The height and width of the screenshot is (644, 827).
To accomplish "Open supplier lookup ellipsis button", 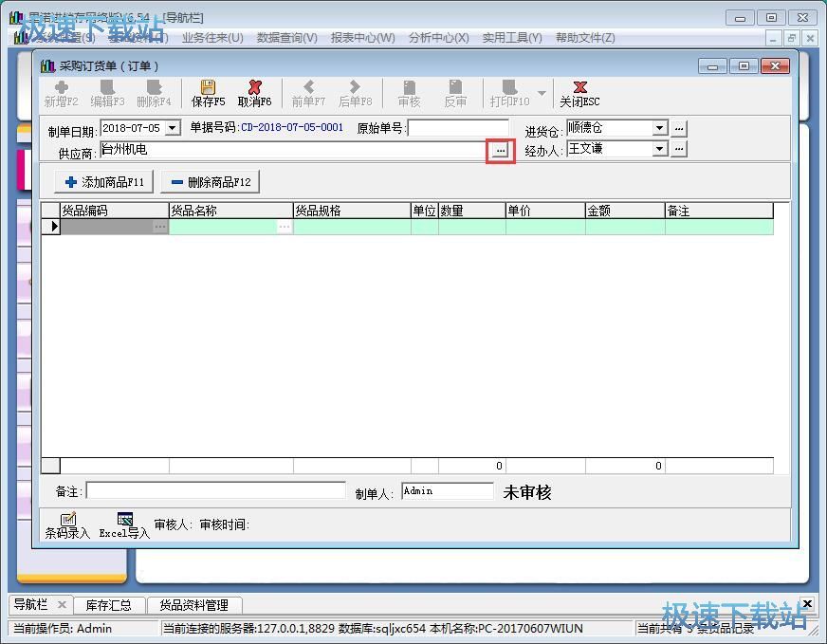I will tap(500, 151).
